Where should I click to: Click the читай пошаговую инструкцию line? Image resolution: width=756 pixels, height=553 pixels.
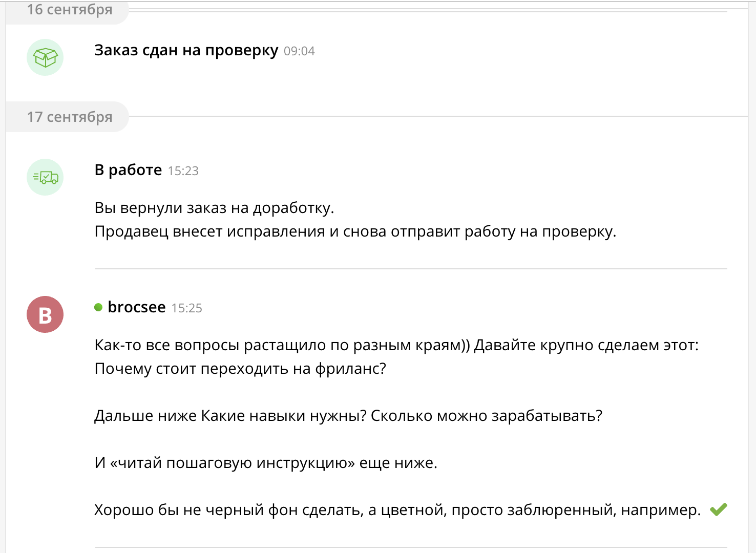click(266, 463)
